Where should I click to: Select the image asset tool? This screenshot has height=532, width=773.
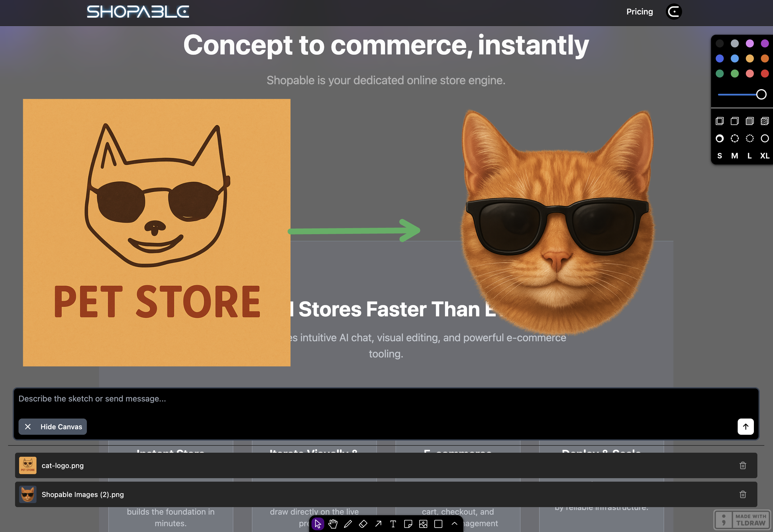(x=423, y=524)
